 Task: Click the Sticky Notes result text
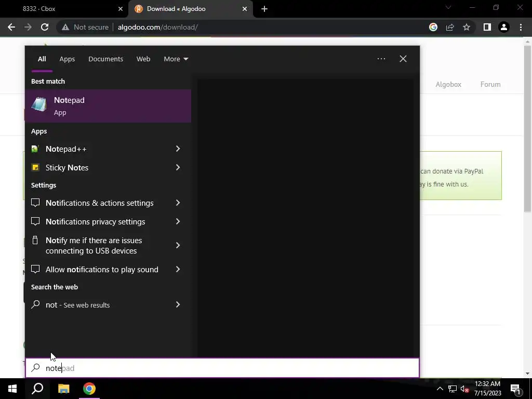pyautogui.click(x=67, y=168)
